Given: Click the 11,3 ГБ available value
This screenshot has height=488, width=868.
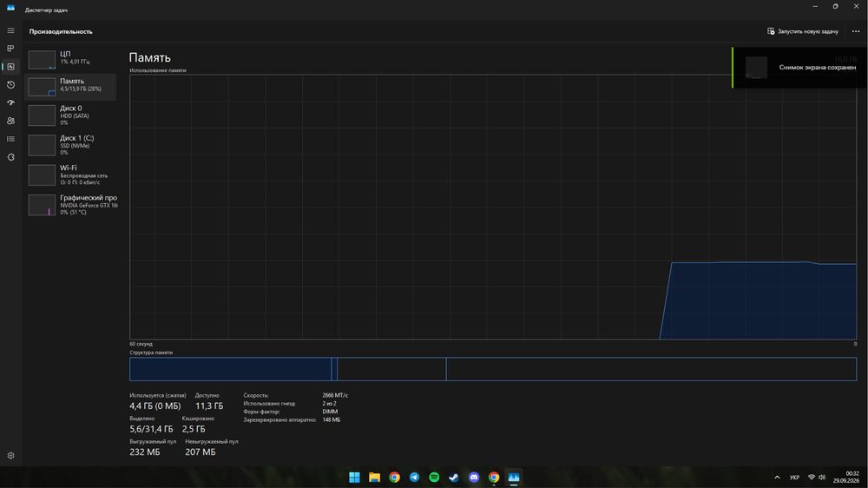Looking at the screenshot, I should coord(209,406).
